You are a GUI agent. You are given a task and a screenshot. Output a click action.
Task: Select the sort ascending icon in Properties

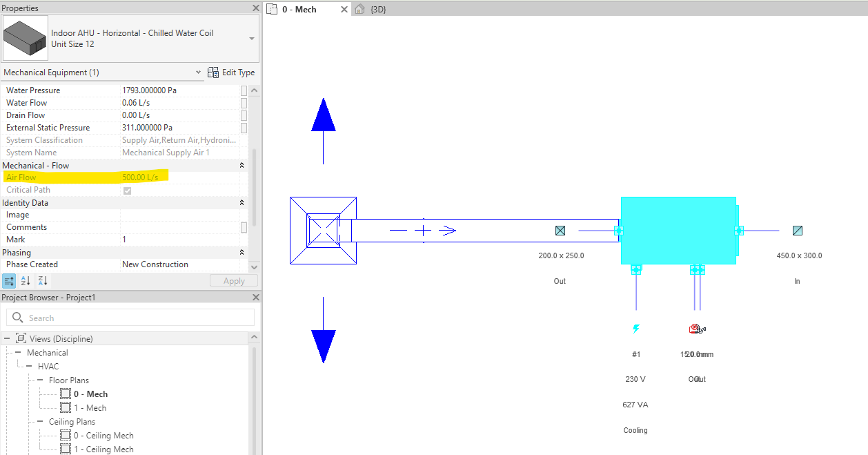coord(26,280)
